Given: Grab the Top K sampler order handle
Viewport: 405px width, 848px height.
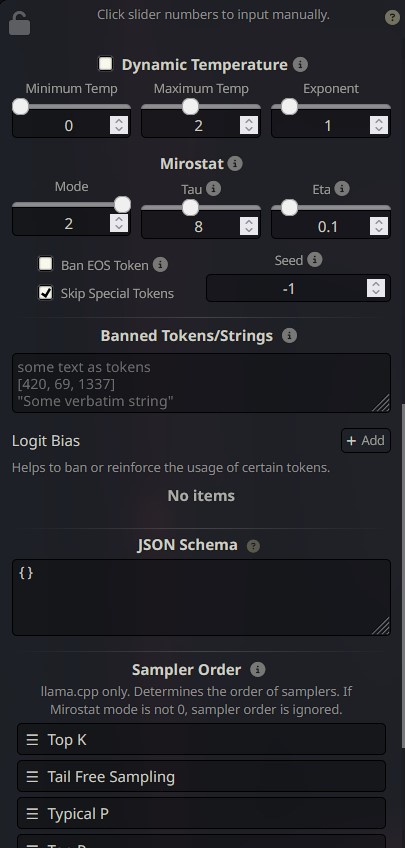Looking at the screenshot, I should (32, 739).
